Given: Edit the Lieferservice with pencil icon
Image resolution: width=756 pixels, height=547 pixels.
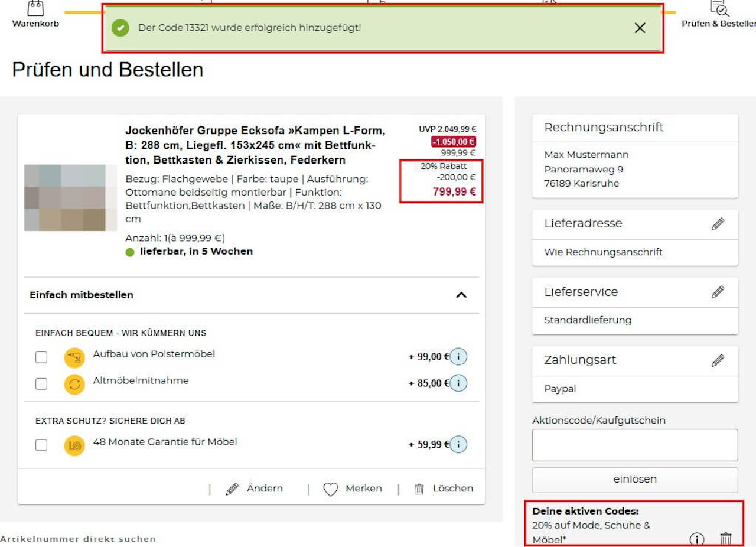Looking at the screenshot, I should (x=718, y=292).
